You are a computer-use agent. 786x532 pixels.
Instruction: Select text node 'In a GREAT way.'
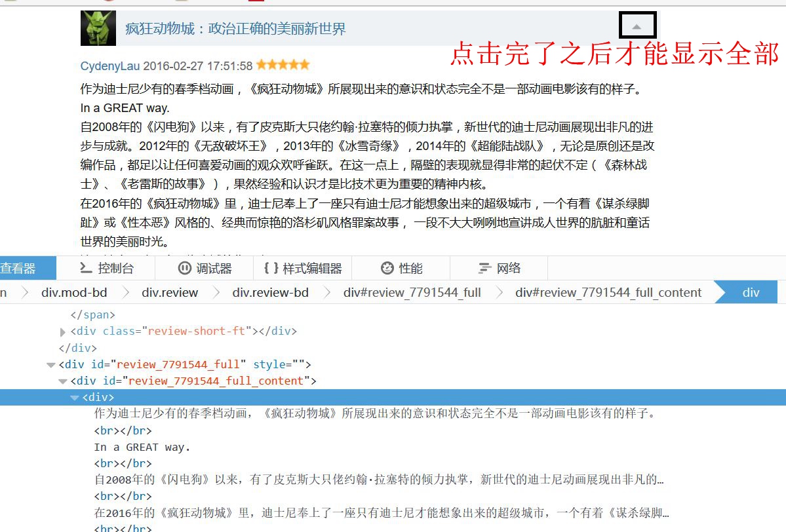coord(142,447)
